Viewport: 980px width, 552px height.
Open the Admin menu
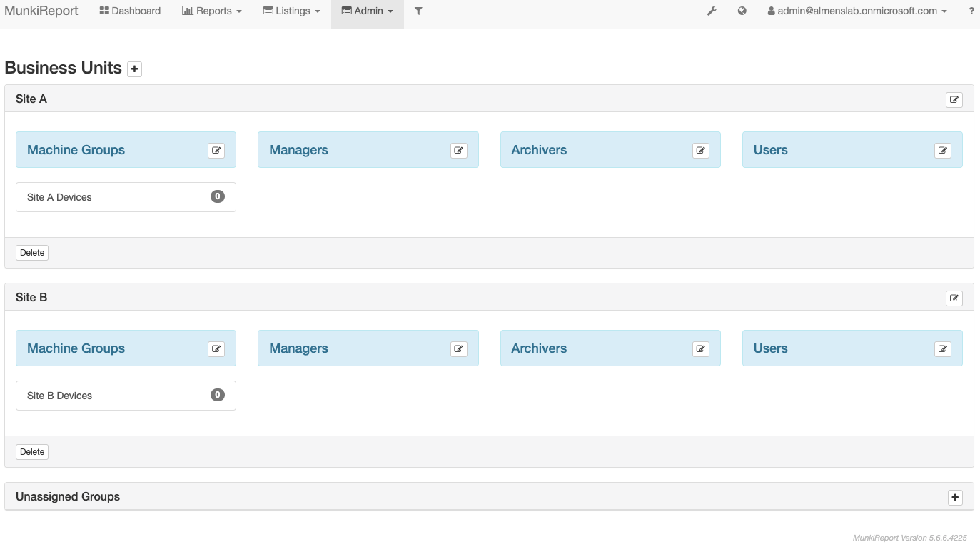pyautogui.click(x=368, y=11)
